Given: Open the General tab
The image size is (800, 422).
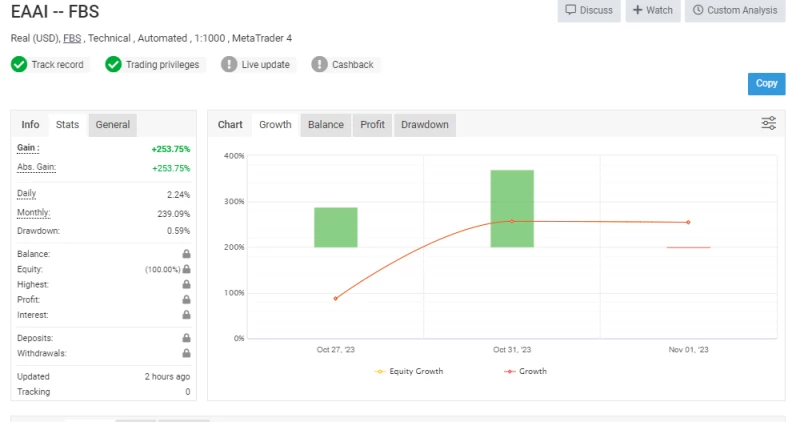Looking at the screenshot, I should tap(113, 125).
